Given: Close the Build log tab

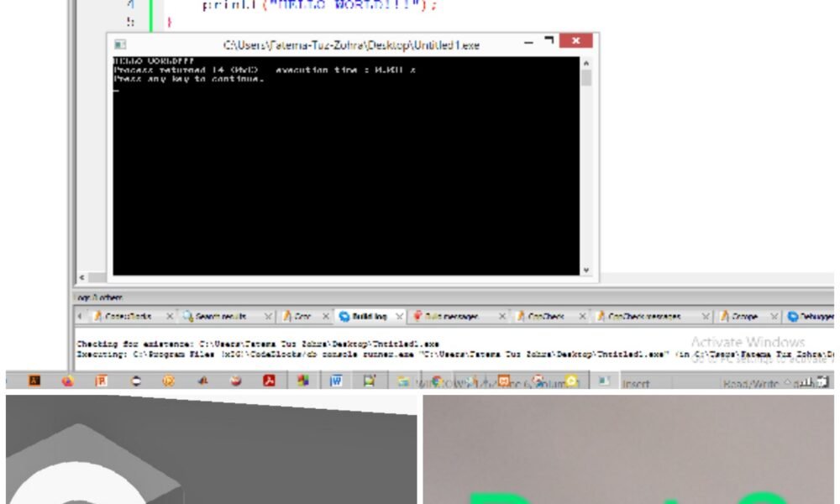Looking at the screenshot, I should [x=399, y=317].
